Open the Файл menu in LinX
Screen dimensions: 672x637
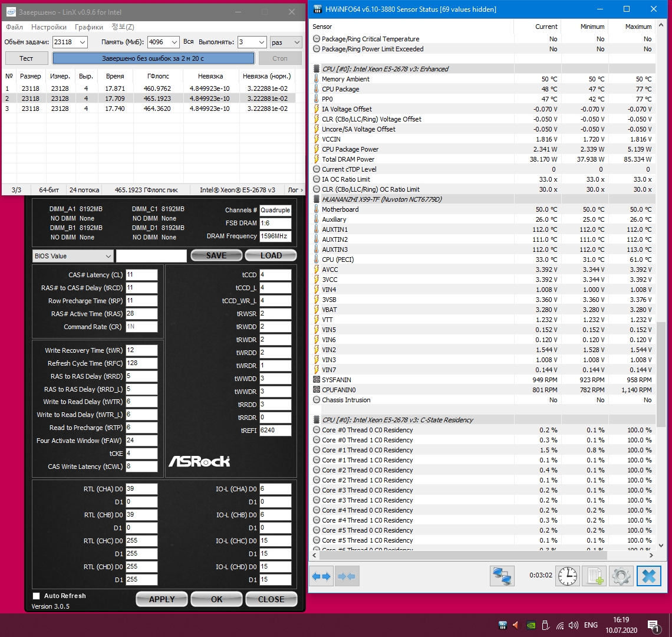coord(14,27)
